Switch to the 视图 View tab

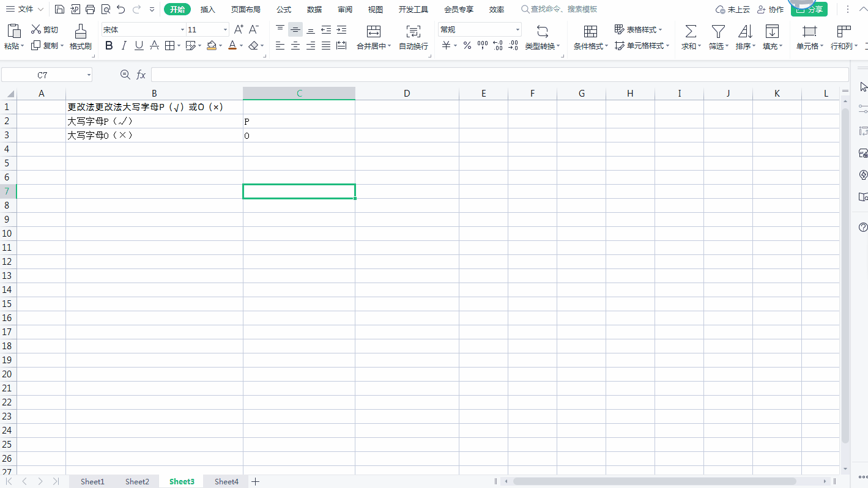[x=376, y=9]
